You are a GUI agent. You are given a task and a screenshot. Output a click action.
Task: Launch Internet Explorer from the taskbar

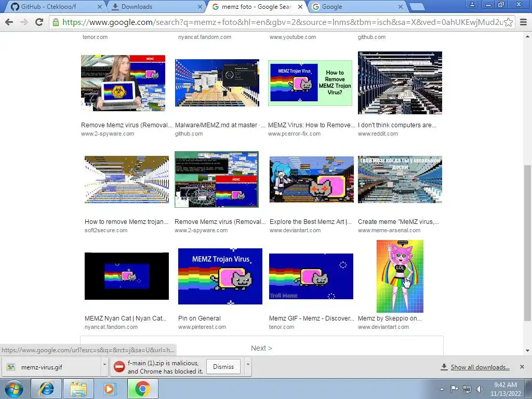(46, 389)
